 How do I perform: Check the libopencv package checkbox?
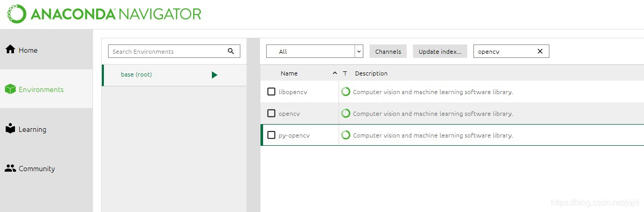tap(271, 92)
